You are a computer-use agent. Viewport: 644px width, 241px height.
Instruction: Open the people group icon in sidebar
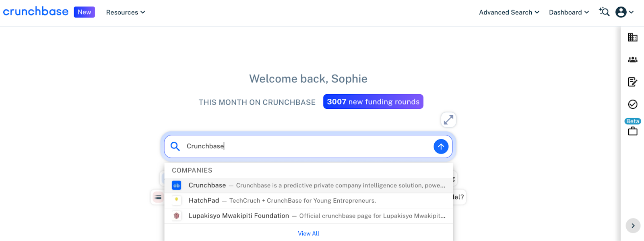(632, 60)
